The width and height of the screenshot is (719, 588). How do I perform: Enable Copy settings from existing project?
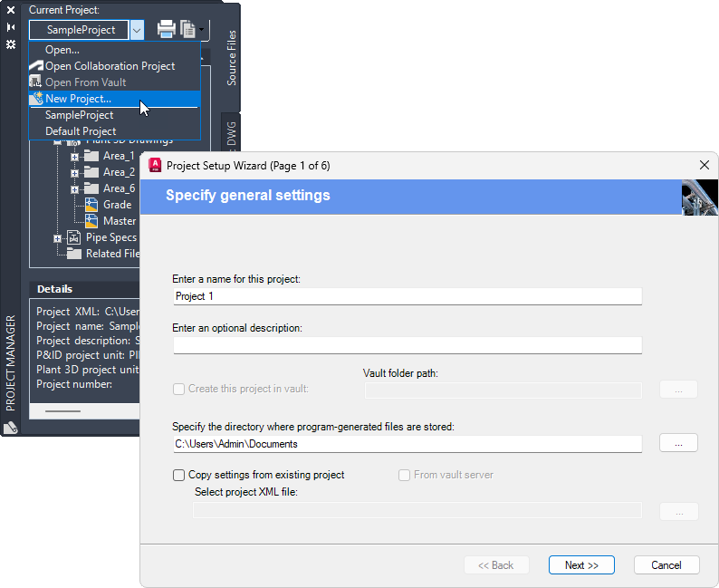[178, 475]
